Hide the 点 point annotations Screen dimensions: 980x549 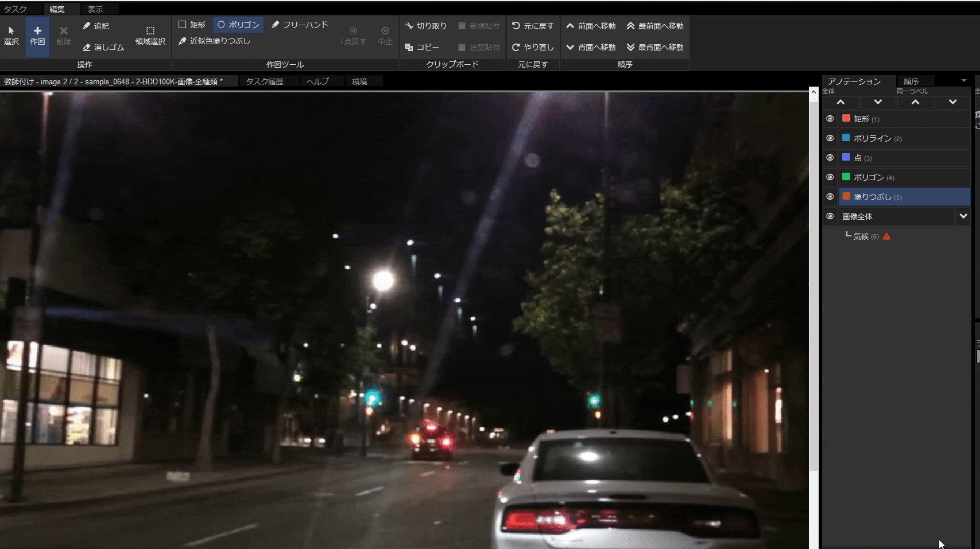tap(830, 158)
